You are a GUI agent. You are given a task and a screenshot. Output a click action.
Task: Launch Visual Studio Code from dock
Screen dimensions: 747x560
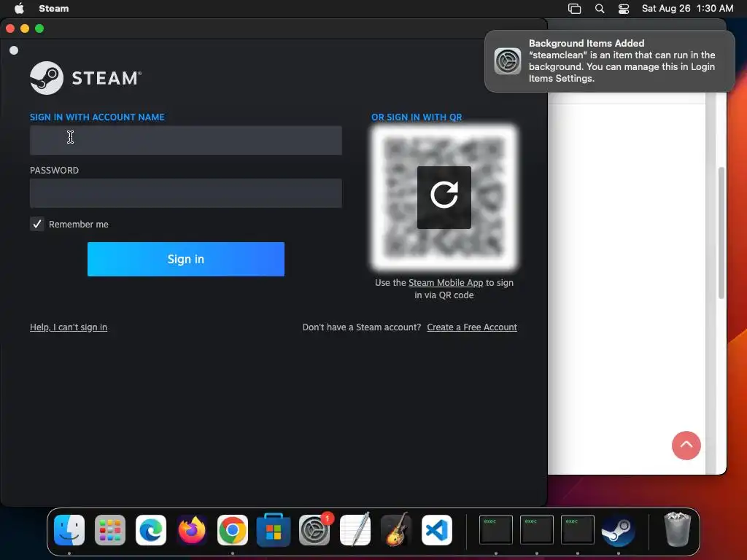pyautogui.click(x=437, y=530)
